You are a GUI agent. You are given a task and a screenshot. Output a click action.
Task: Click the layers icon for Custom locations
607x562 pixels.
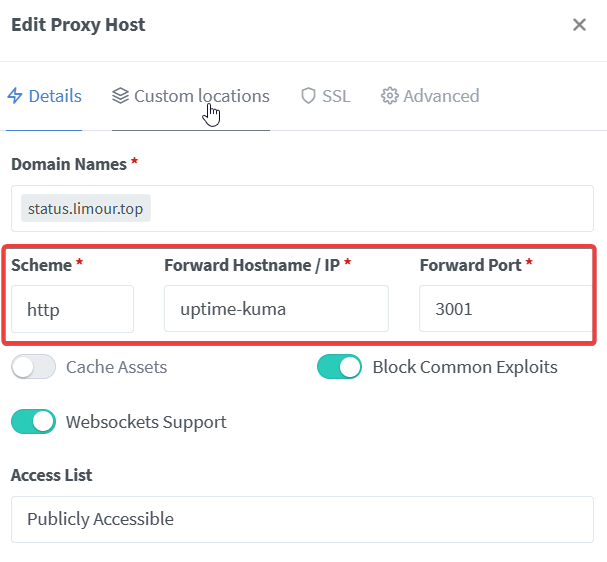pos(121,96)
